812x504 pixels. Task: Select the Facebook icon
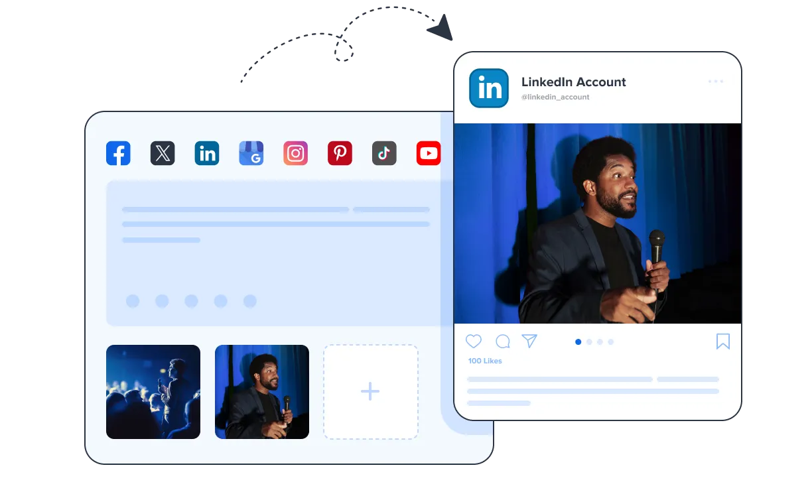pyautogui.click(x=118, y=153)
